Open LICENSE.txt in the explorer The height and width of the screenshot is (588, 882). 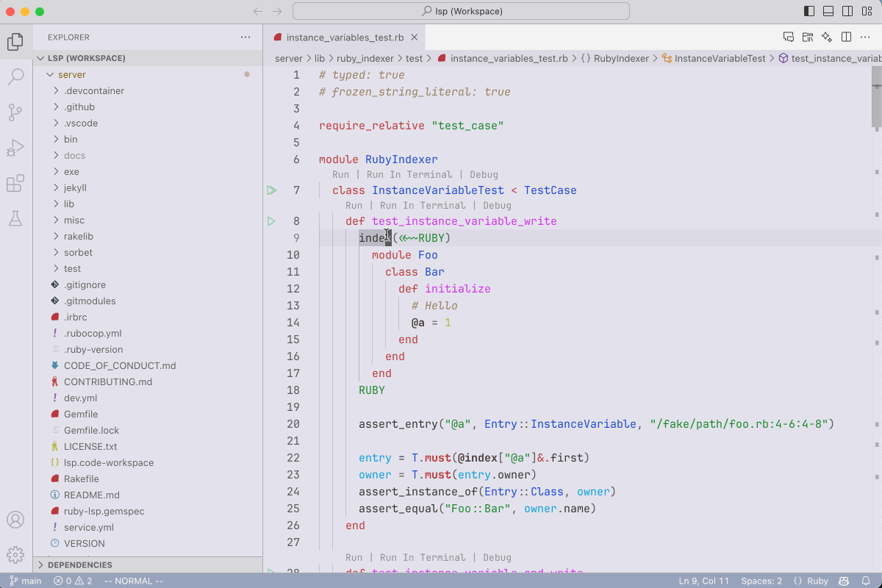[148, 447]
